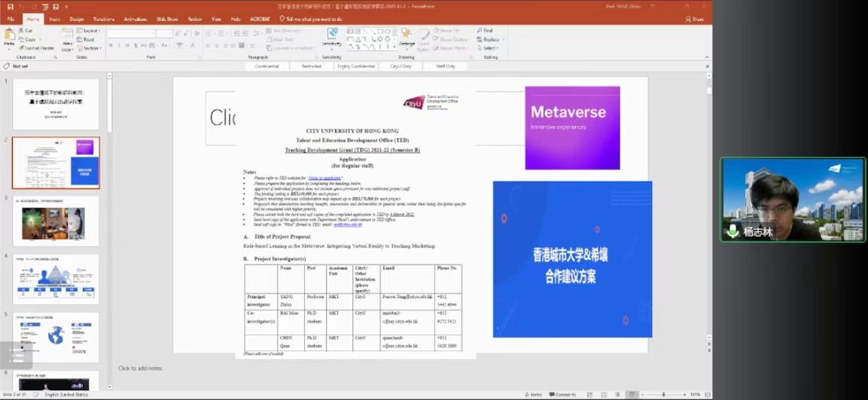
Task: Adjust the zoom slider in status bar
Action: pyautogui.click(x=662, y=395)
